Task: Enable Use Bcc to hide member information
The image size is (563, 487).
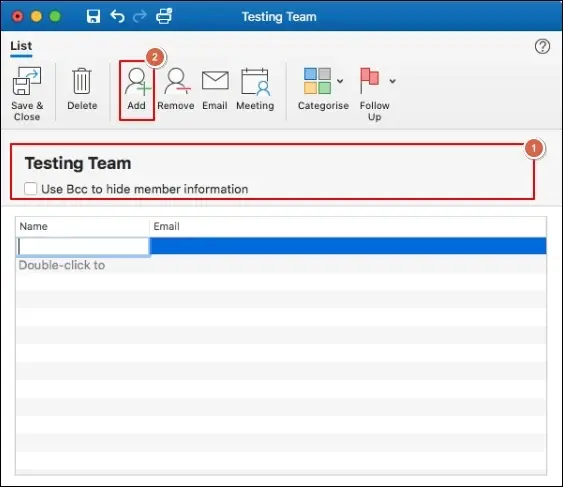Action: click(x=31, y=189)
